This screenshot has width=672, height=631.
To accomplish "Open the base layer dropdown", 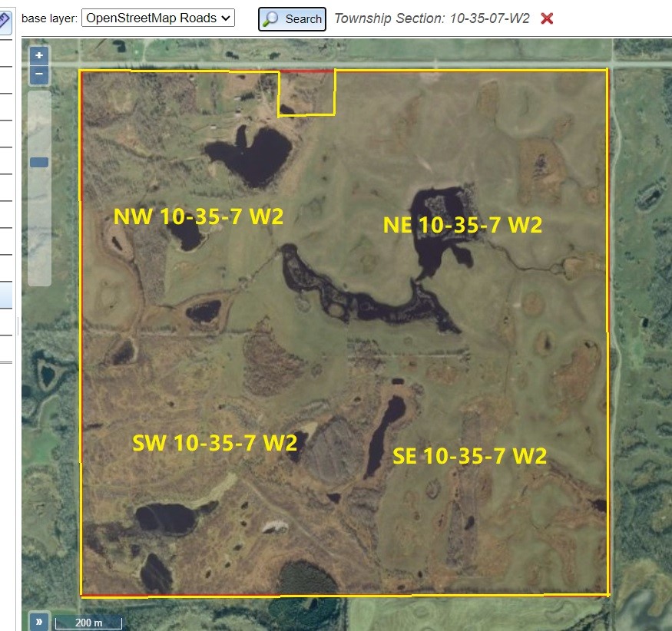I will click(158, 18).
